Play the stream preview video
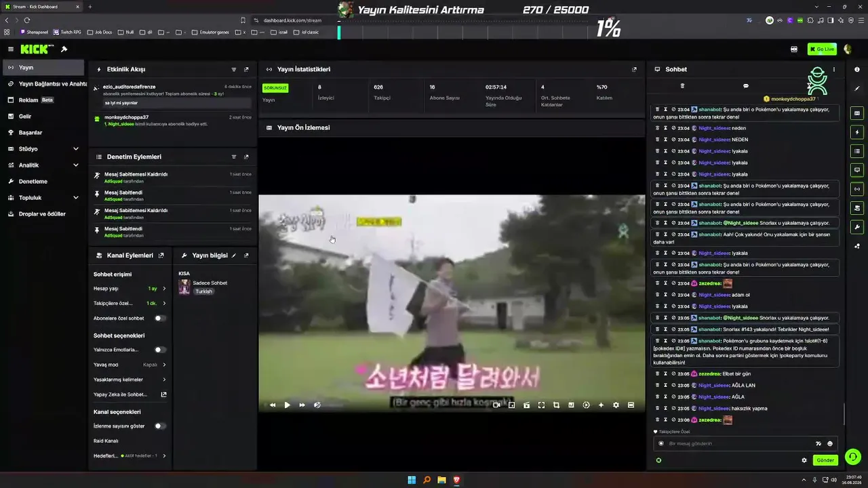868x488 pixels. tap(288, 405)
